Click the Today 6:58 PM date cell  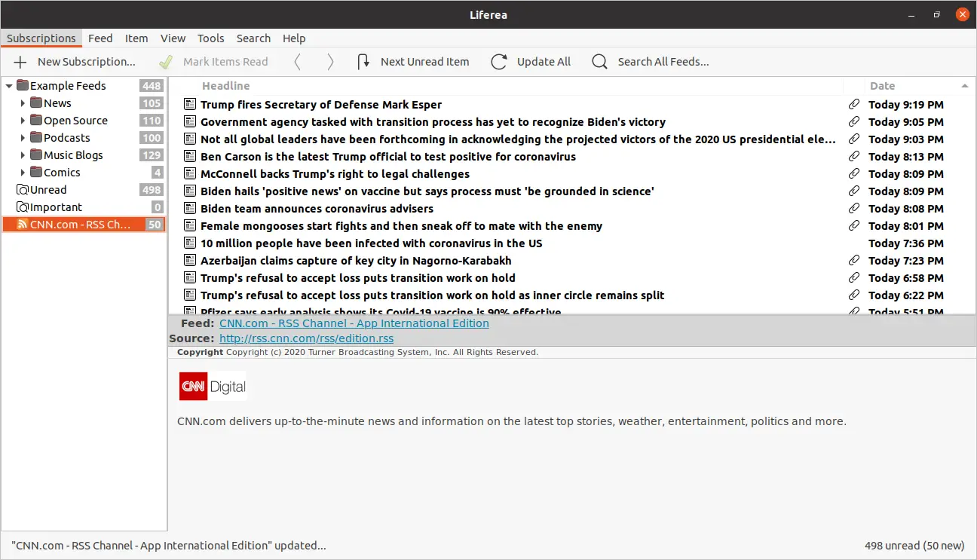coord(906,278)
